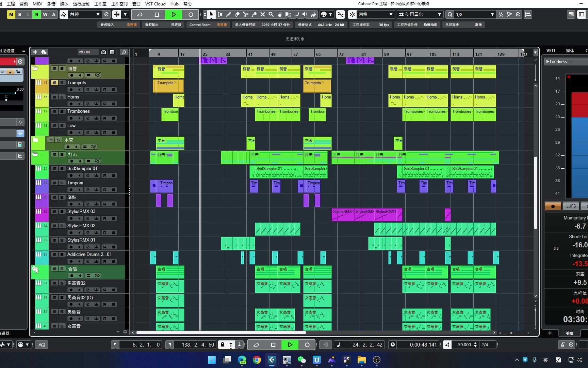This screenshot has width=588, height=368.
Task: Click the tempo value 59.000 field
Action: point(464,344)
